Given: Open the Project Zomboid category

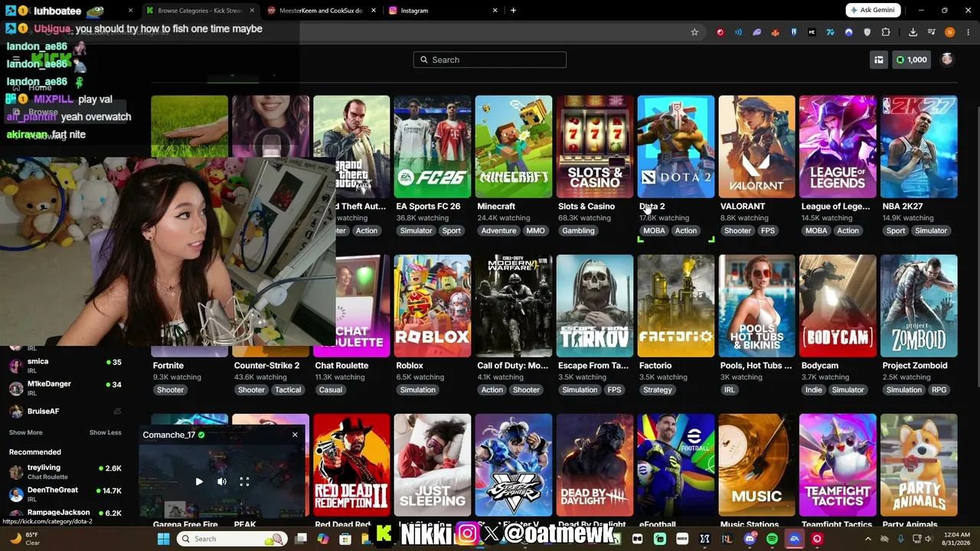Looking at the screenshot, I should pos(920,306).
